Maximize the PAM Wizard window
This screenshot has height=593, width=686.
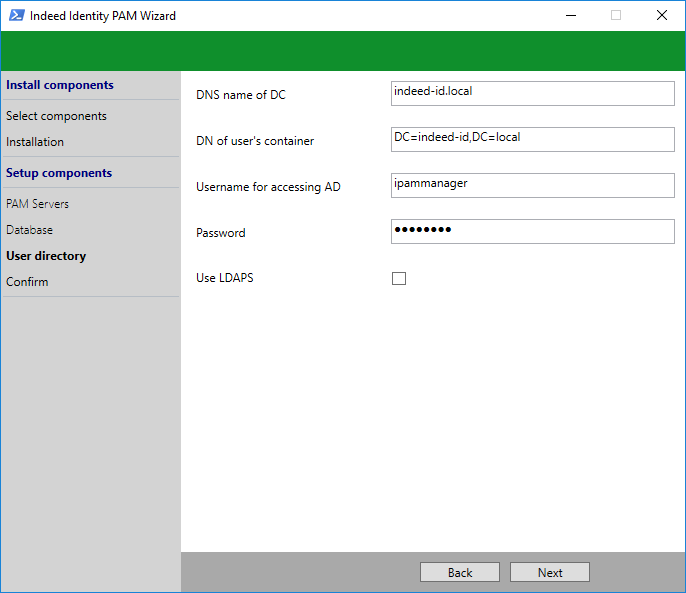pyautogui.click(x=616, y=15)
